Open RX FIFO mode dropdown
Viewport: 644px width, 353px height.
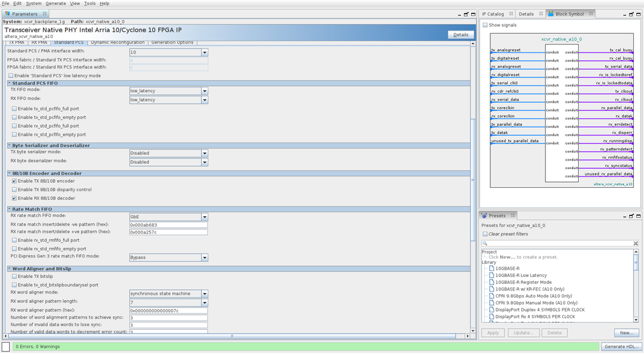coord(205,100)
